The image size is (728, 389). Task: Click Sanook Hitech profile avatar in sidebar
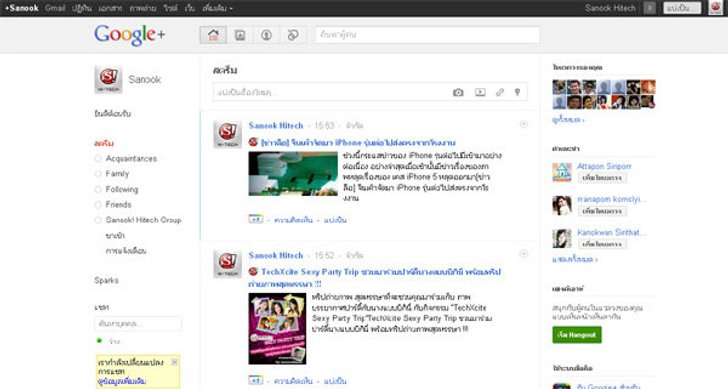point(108,79)
